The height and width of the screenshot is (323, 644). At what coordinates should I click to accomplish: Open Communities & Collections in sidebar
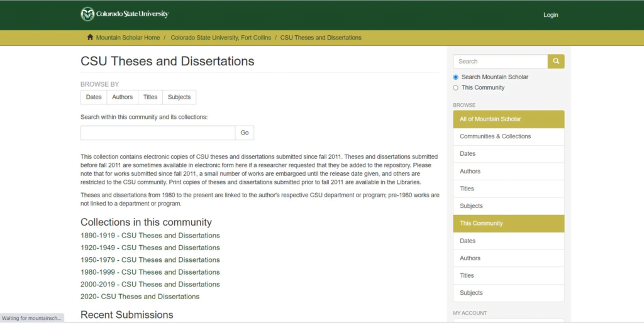(x=508, y=136)
